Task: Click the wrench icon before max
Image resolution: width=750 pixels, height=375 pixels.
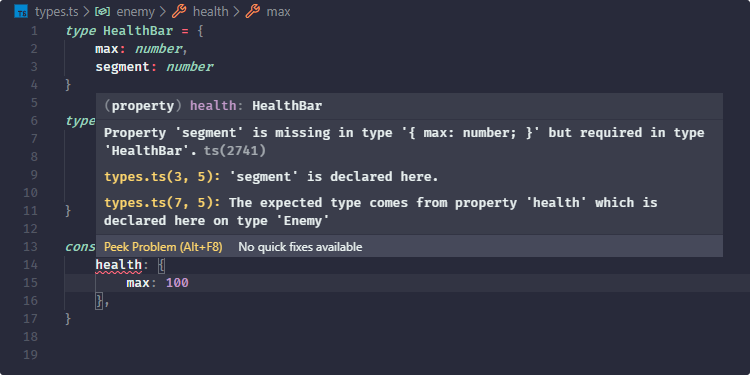Action: [253, 11]
